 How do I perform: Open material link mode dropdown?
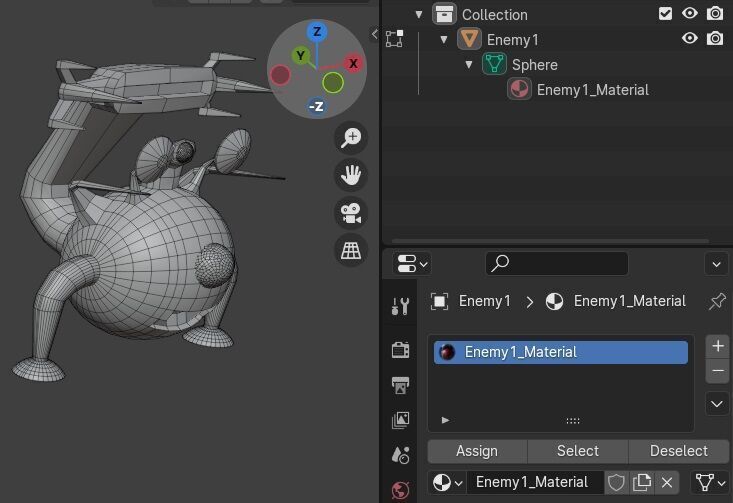710,482
